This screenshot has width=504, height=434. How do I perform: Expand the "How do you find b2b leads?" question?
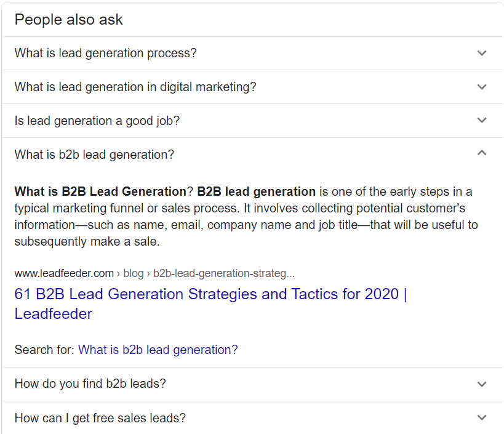(x=90, y=384)
